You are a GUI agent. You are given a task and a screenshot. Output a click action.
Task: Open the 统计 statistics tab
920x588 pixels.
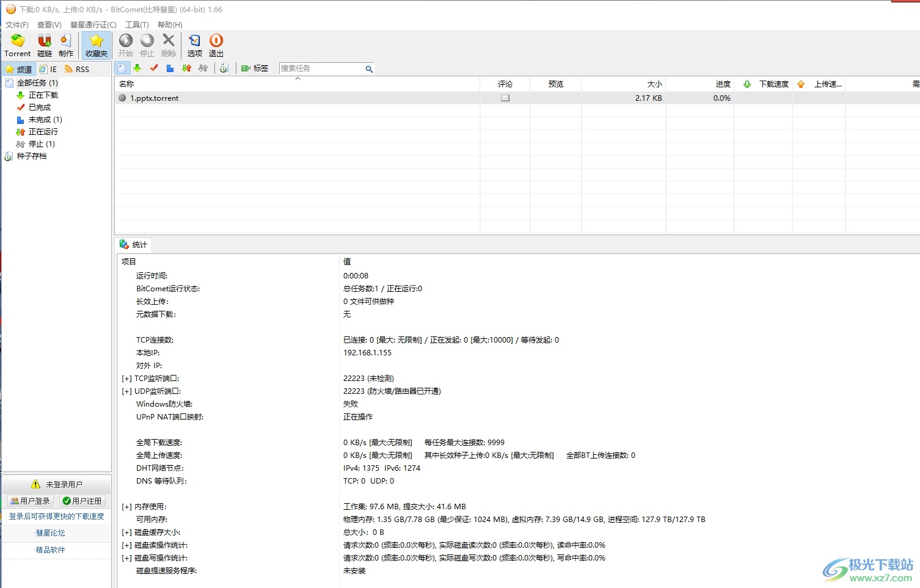(x=134, y=244)
